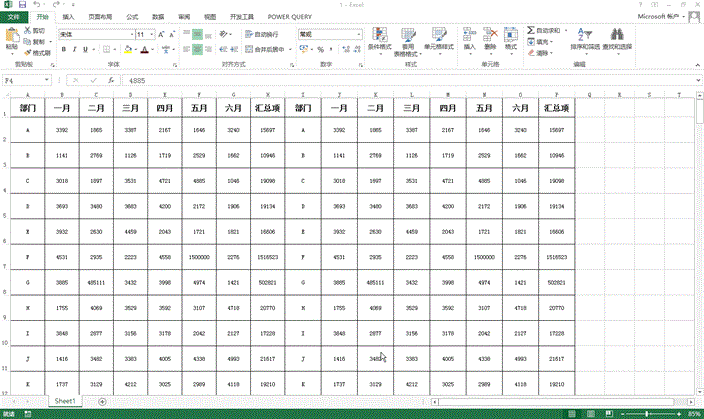This screenshot has height=419, width=704.
Task: Expand the Name Box dropdown
Action: (x=49, y=80)
